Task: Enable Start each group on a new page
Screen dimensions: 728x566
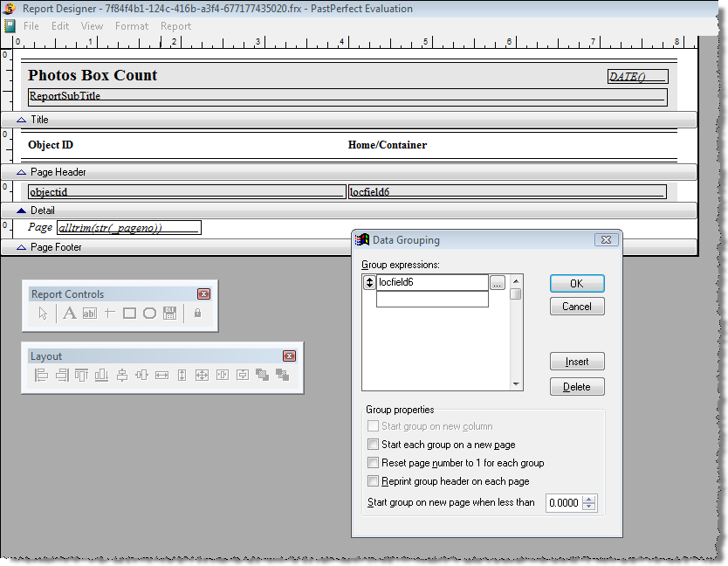Action: pos(374,444)
